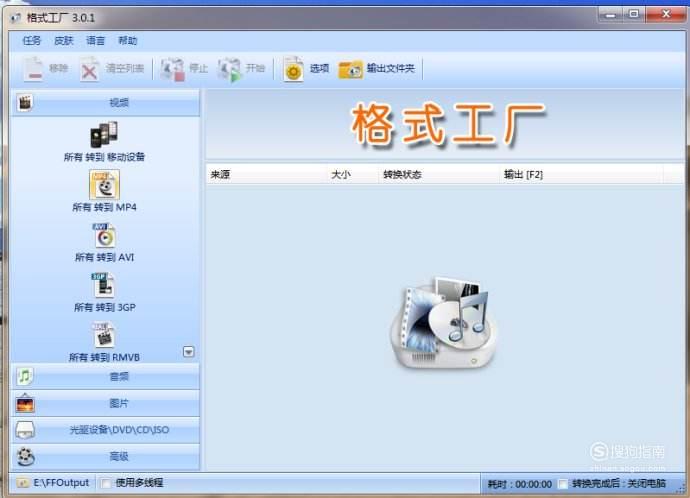Screen dimensions: 690x498
Task: Click the 输出文件夹 button label
Action: point(391,68)
